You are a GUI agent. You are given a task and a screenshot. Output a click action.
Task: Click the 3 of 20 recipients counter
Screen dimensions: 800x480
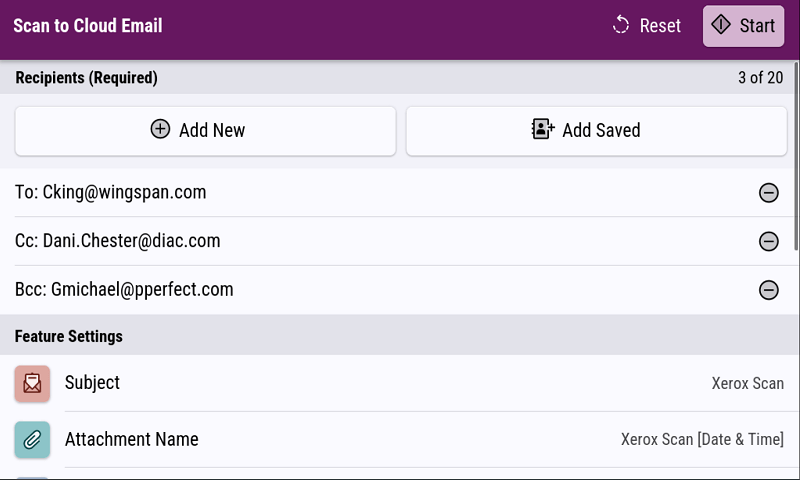click(x=760, y=78)
